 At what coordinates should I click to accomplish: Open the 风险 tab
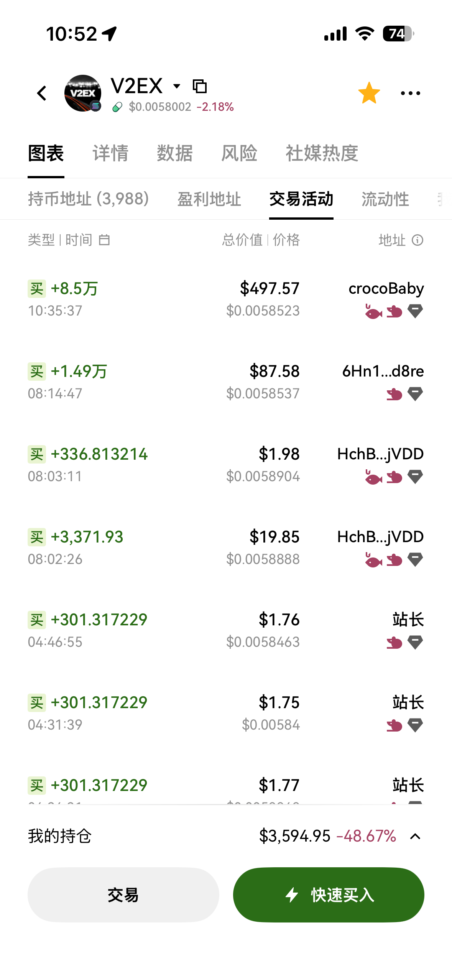click(x=239, y=153)
